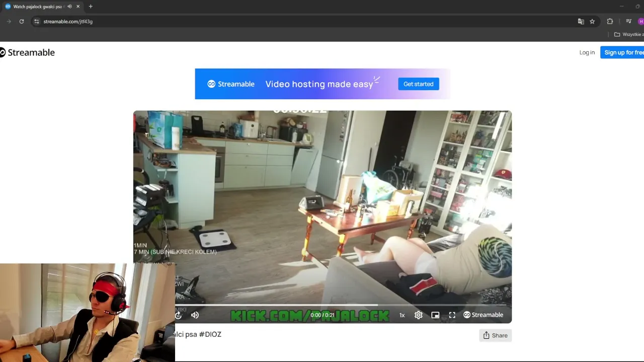644x362 pixels.
Task: Select the Watch pajalock browser tab
Action: (x=38, y=7)
